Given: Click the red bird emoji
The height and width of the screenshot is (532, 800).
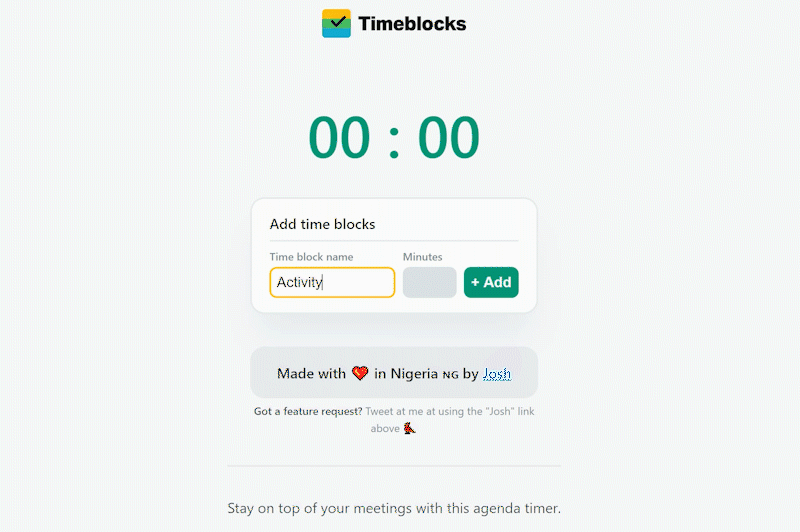Looking at the screenshot, I should click(x=409, y=428).
